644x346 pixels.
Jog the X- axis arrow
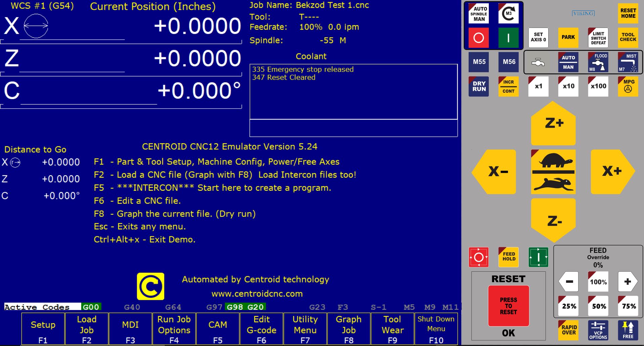[x=494, y=171]
